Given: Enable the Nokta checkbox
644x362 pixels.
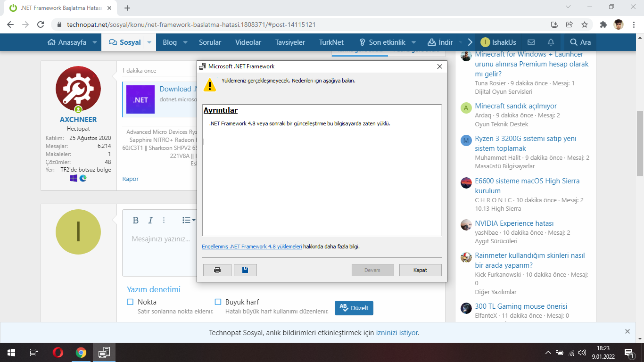Looking at the screenshot, I should 130,302.
